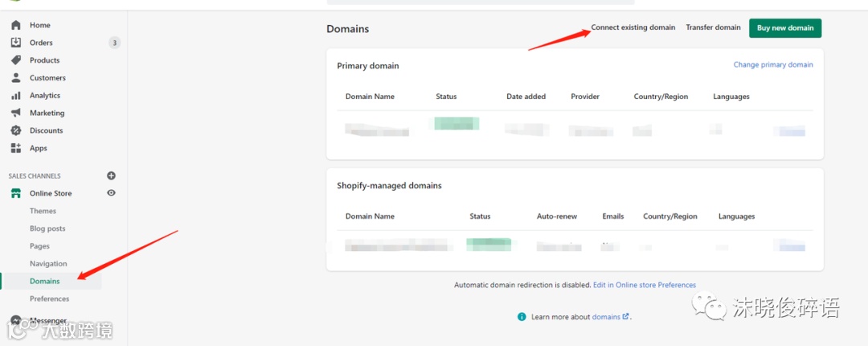Viewport: 868px width, 346px height.
Task: Open Navigation in the sidebar
Action: [48, 263]
